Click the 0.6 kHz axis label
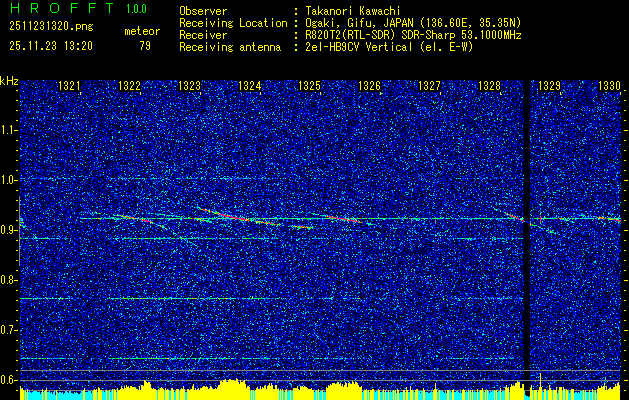 (x=9, y=380)
